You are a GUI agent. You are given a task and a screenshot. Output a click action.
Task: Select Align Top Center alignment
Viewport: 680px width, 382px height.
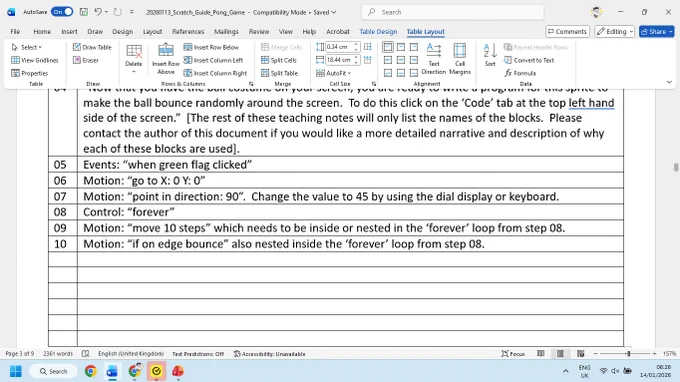pyautogui.click(x=401, y=47)
